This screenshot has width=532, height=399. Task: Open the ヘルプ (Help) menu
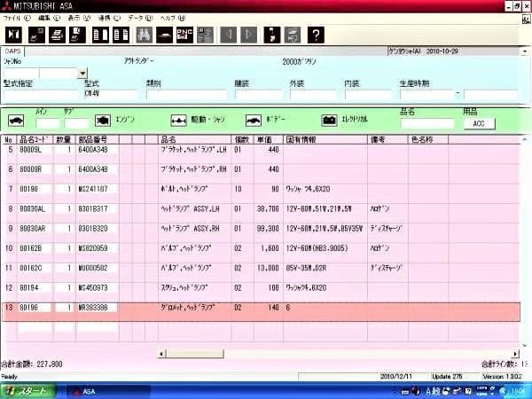[172, 18]
